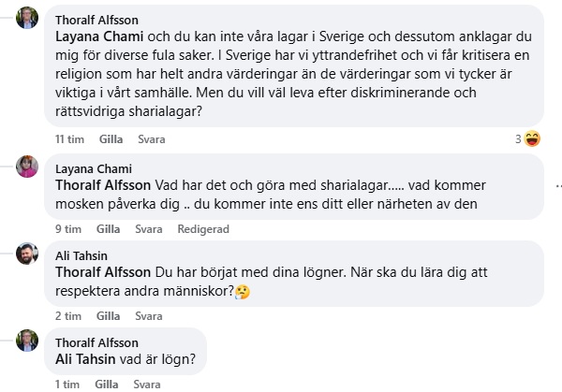Open the Ali Tahsin mention in last comment
The image size is (562, 392).
pos(90,358)
